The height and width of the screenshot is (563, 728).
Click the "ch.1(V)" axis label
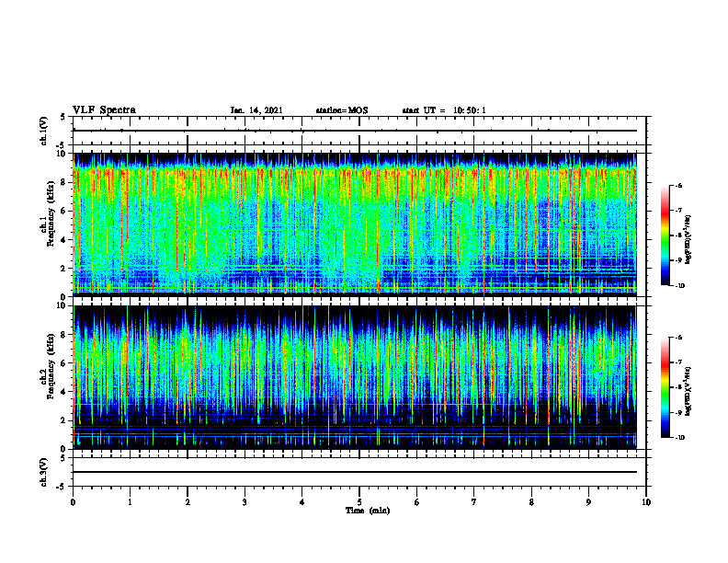44,131
